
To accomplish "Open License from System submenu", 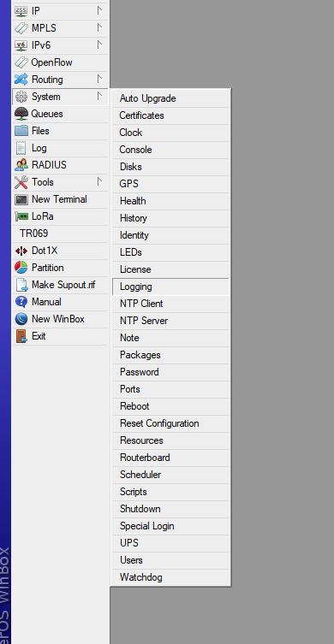I will click(170, 270).
